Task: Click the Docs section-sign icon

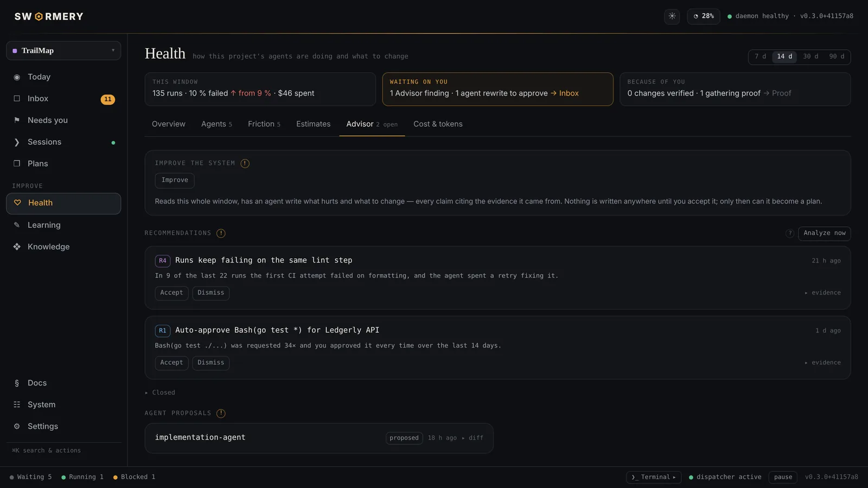Action: pos(17,383)
